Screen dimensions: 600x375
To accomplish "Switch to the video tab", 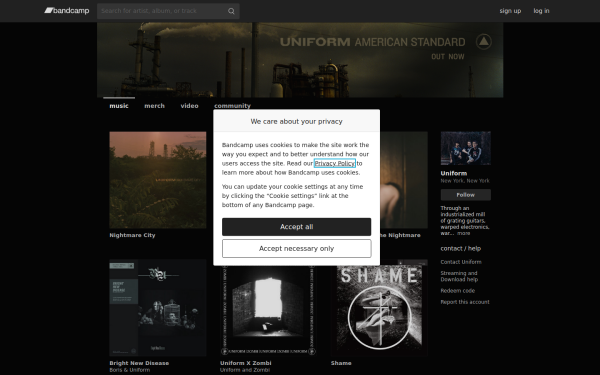I will click(x=189, y=106).
